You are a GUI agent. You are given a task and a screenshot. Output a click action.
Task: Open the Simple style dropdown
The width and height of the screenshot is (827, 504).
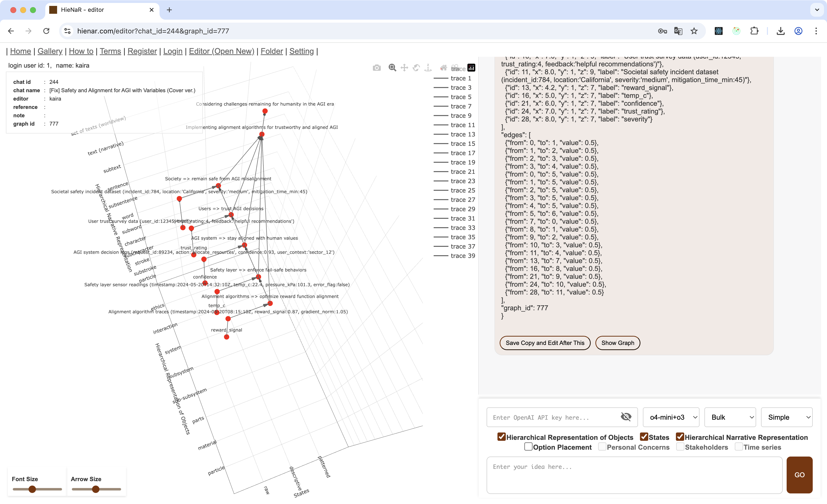(x=786, y=417)
